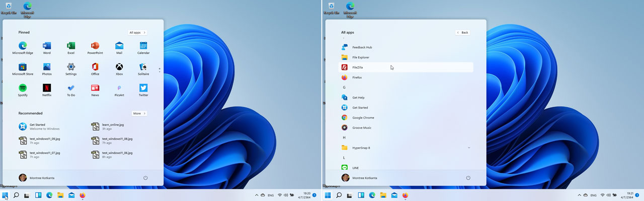
Task: Open the Calendar app tile
Action: click(x=143, y=48)
